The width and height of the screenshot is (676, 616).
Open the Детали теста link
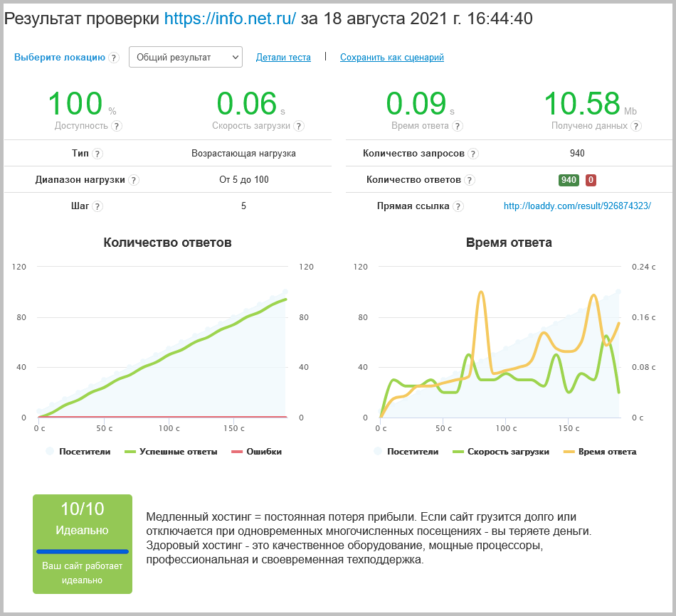point(283,58)
